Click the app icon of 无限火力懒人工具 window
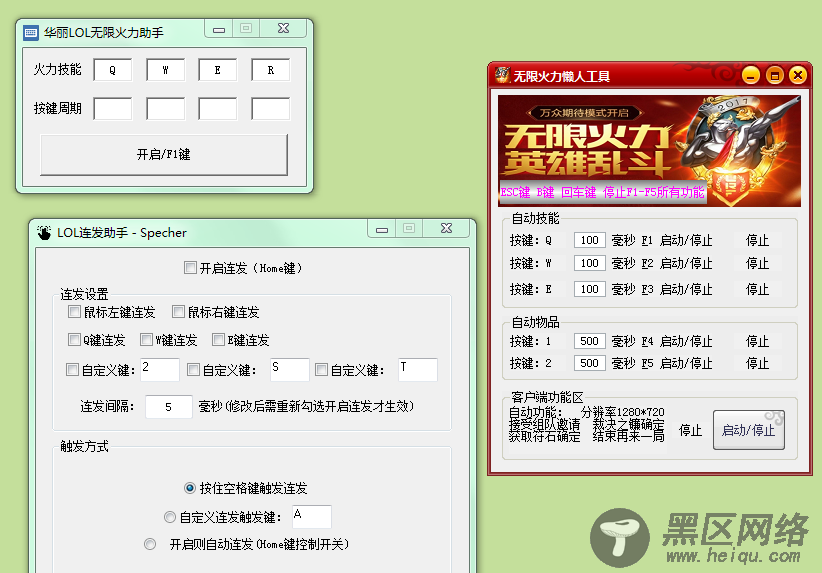The image size is (822, 573). 502,75
